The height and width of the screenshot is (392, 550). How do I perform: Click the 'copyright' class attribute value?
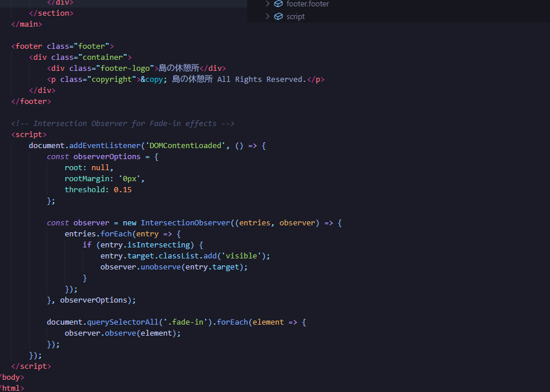[112, 79]
